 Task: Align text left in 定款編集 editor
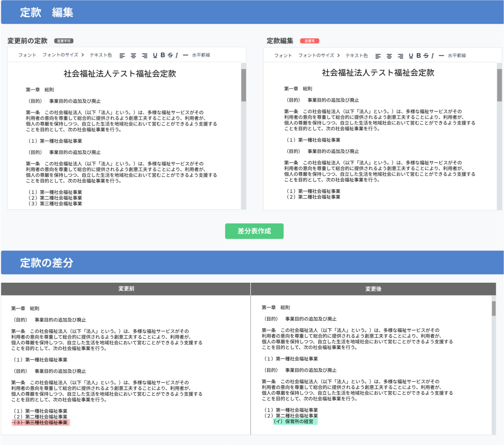[378, 56]
